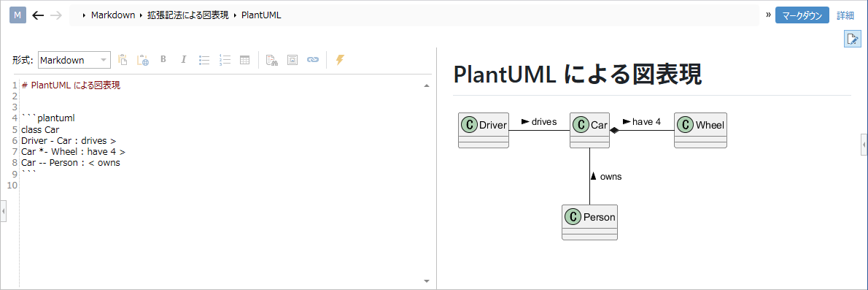
Task: Open the 形式 Markdown format dropdown
Action: 74,60
